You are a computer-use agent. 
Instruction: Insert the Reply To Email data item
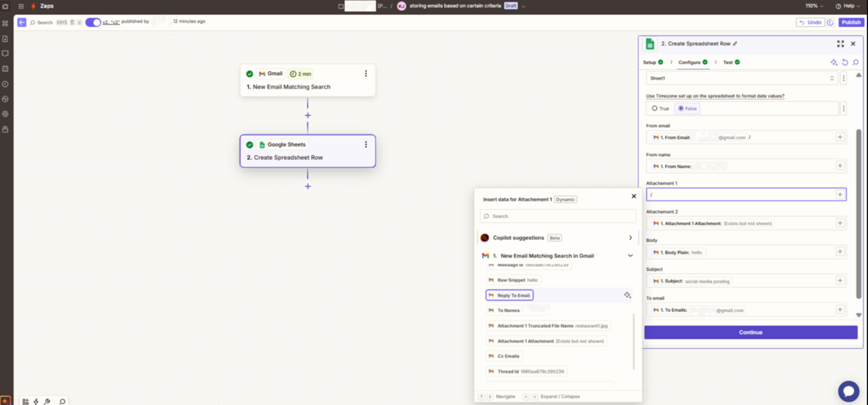509,295
